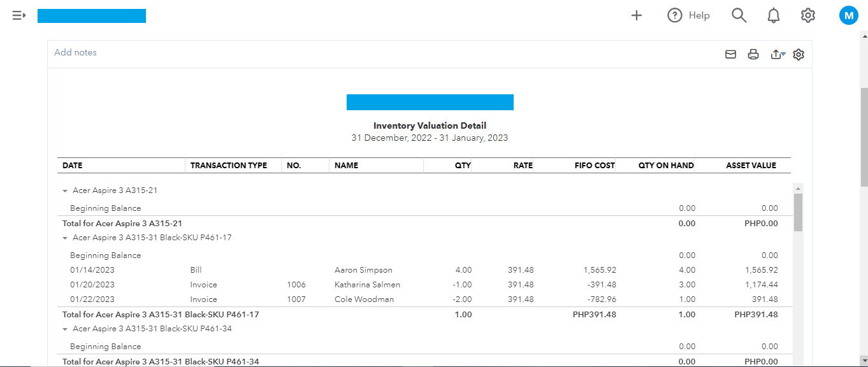Email the report via envelope icon
868x367 pixels.
click(731, 55)
